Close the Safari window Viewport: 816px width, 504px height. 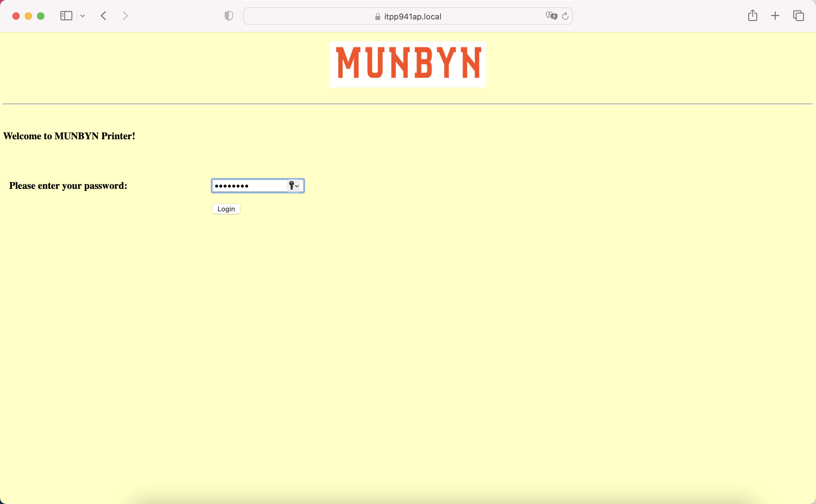16,16
